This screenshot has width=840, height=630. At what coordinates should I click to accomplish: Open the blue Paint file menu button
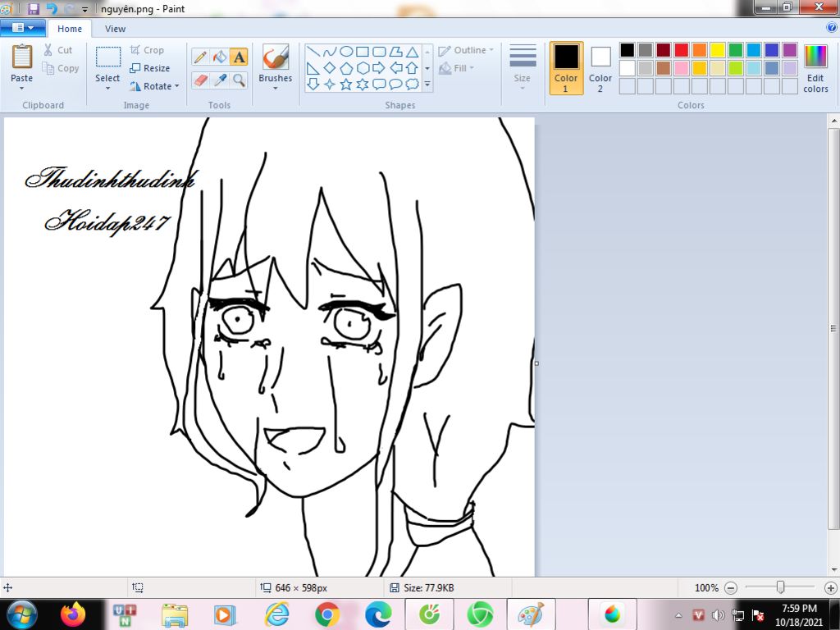(x=22, y=28)
